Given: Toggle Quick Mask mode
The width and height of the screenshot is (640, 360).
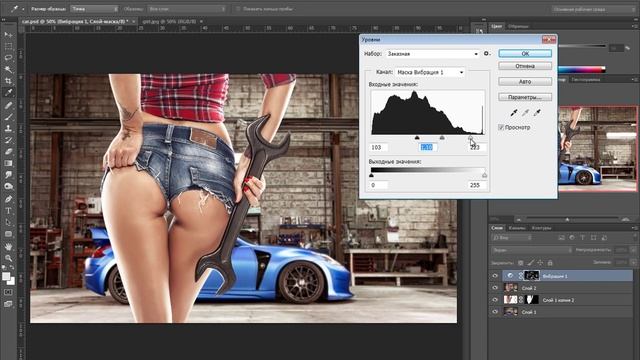Looking at the screenshot, I should (8, 292).
